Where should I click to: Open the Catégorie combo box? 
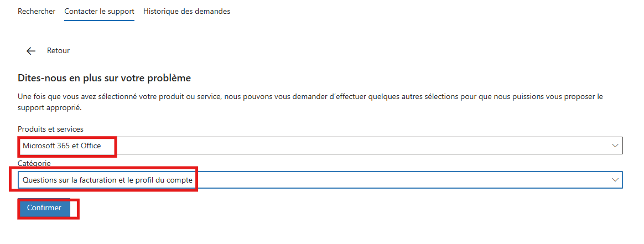pyautogui.click(x=320, y=180)
